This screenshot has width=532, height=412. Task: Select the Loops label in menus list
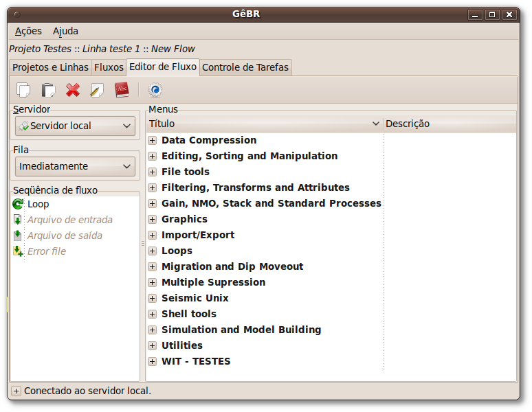pyautogui.click(x=177, y=251)
